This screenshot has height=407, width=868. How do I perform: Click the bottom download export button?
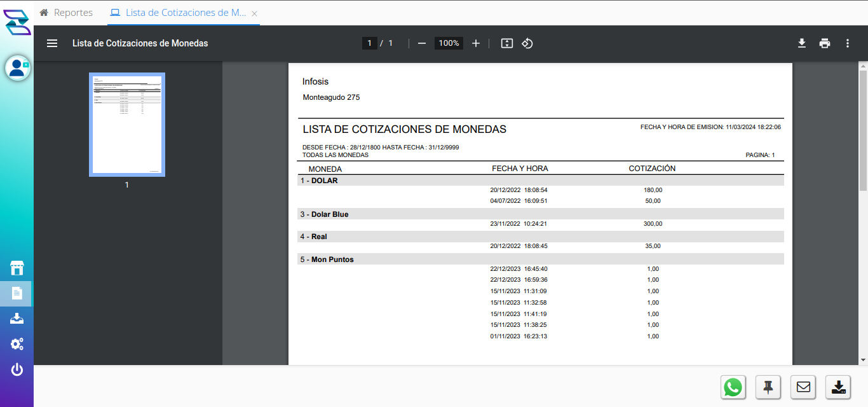click(x=838, y=387)
